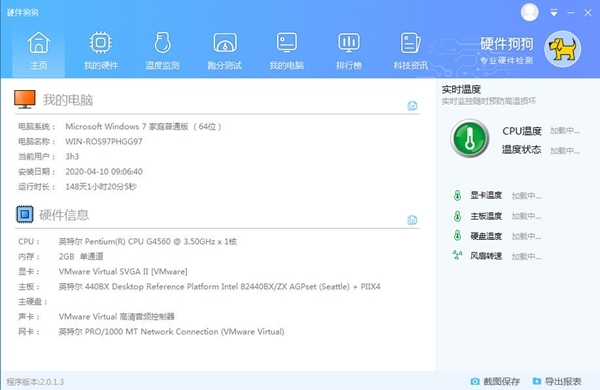Select VMware Virtual 高清音频控制器 text
This screenshot has width=600, height=390.
pyautogui.click(x=116, y=317)
